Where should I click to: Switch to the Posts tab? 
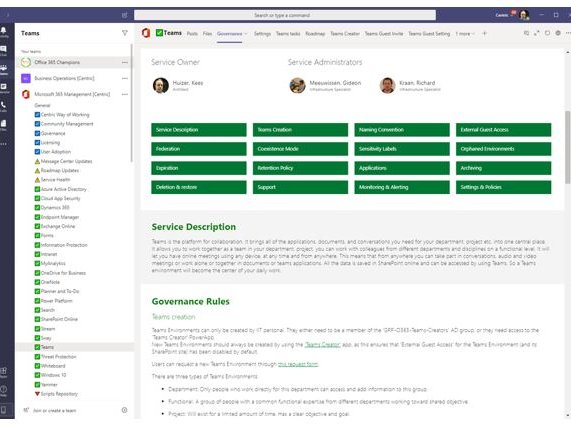(x=192, y=34)
